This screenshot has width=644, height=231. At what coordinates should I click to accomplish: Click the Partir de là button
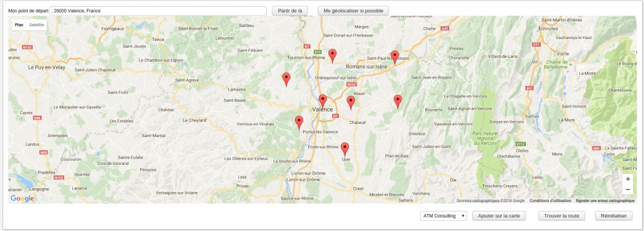tap(290, 11)
